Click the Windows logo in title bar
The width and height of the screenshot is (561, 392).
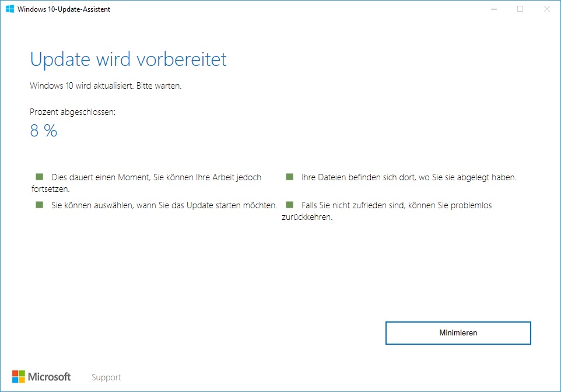pos(10,9)
